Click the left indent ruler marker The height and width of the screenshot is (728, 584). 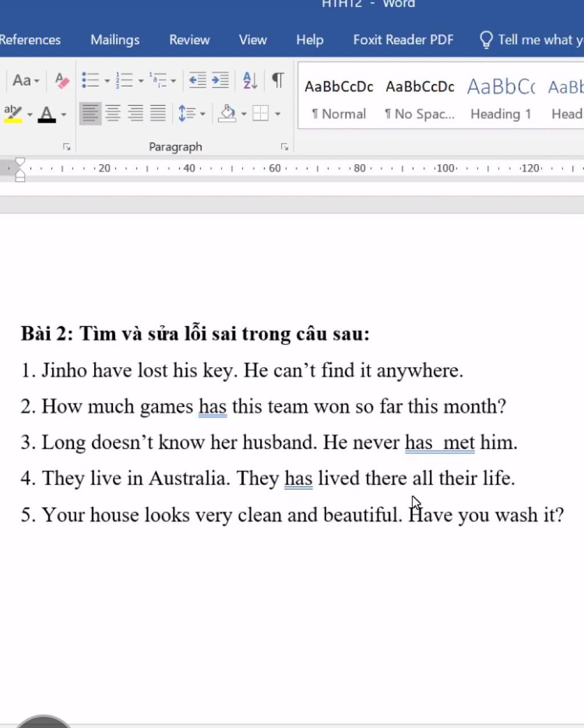point(20,178)
